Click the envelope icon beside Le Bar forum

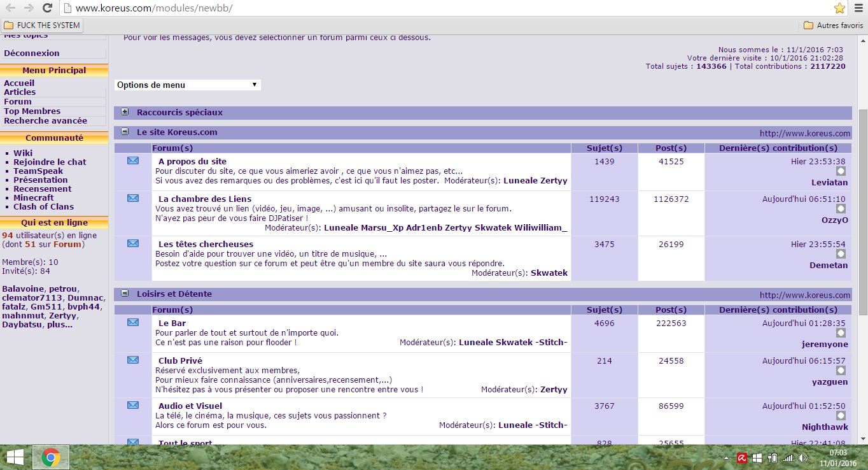pyautogui.click(x=132, y=323)
